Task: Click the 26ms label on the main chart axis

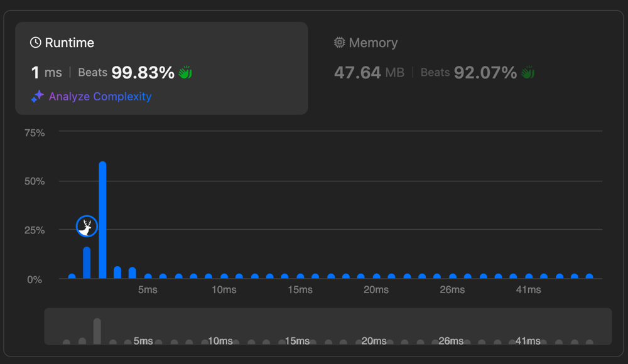Action: pos(452,290)
